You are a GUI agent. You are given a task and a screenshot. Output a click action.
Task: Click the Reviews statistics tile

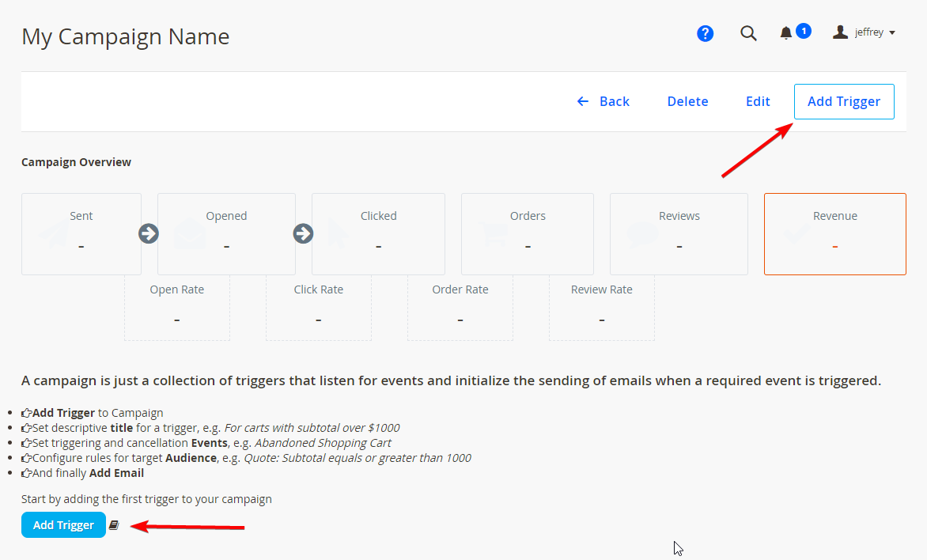679,234
